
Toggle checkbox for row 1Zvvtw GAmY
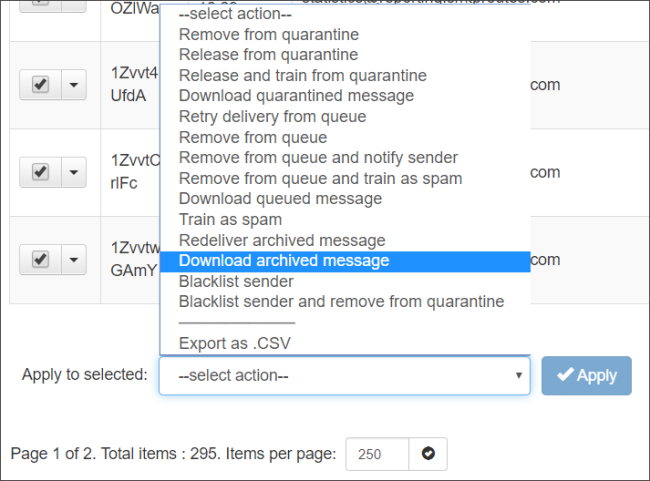[41, 259]
